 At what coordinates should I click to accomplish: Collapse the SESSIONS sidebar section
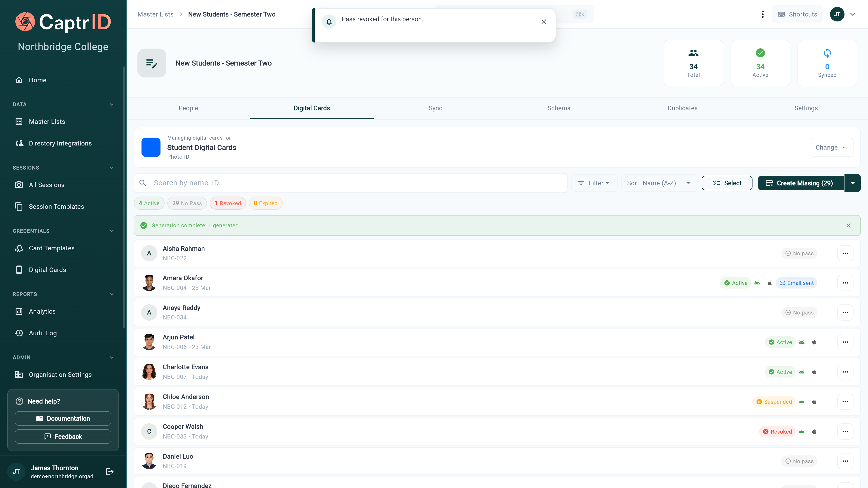click(111, 168)
